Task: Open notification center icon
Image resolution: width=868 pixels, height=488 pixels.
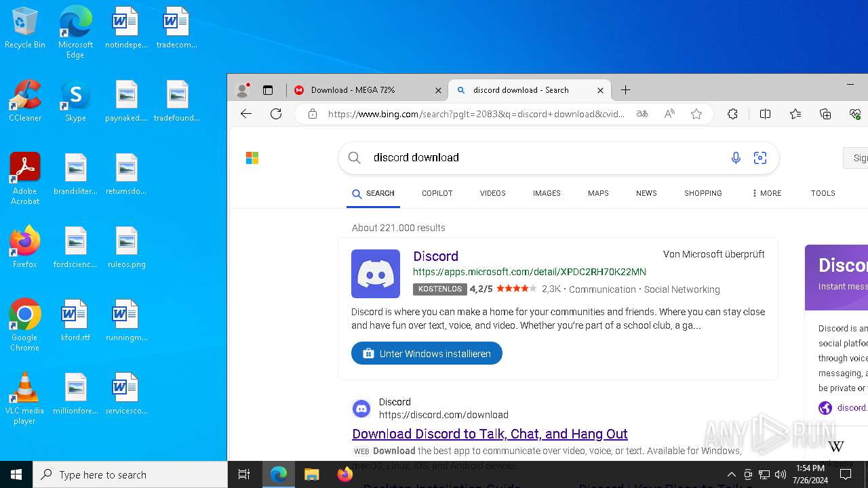Action: click(846, 474)
